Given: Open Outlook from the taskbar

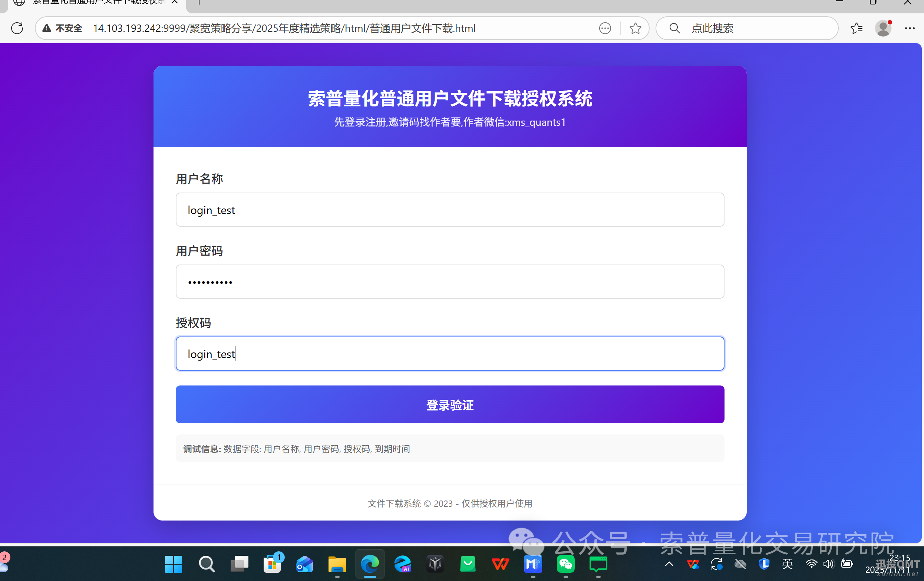Looking at the screenshot, I should (x=304, y=564).
